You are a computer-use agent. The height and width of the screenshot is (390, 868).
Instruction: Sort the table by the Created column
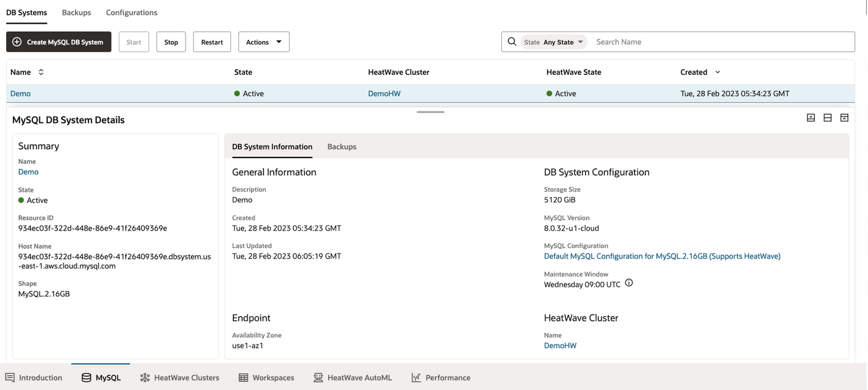point(700,72)
